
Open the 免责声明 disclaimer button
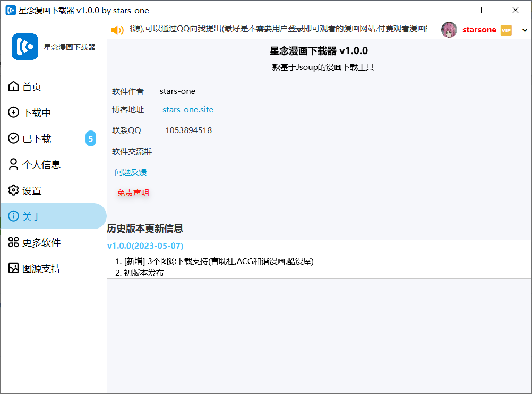(133, 193)
